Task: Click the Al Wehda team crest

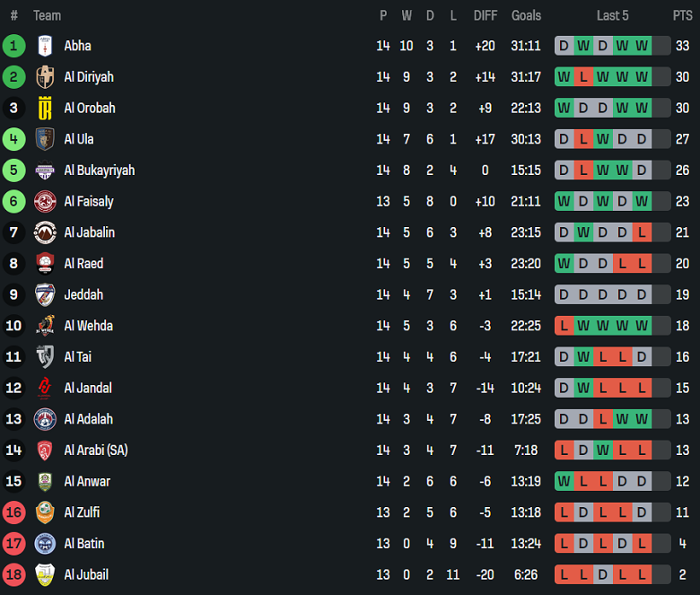Action: point(45,326)
